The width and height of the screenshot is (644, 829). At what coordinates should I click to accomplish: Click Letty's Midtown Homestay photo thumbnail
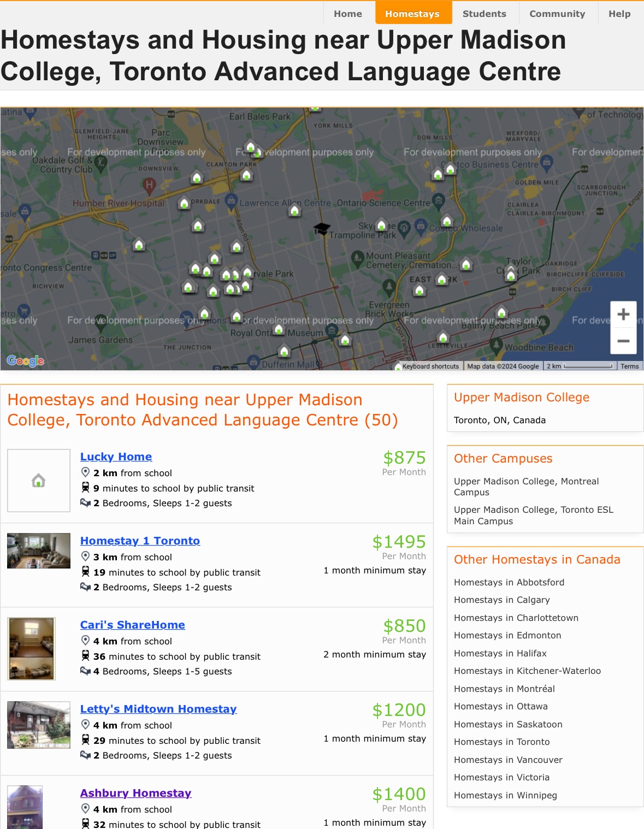point(39,725)
